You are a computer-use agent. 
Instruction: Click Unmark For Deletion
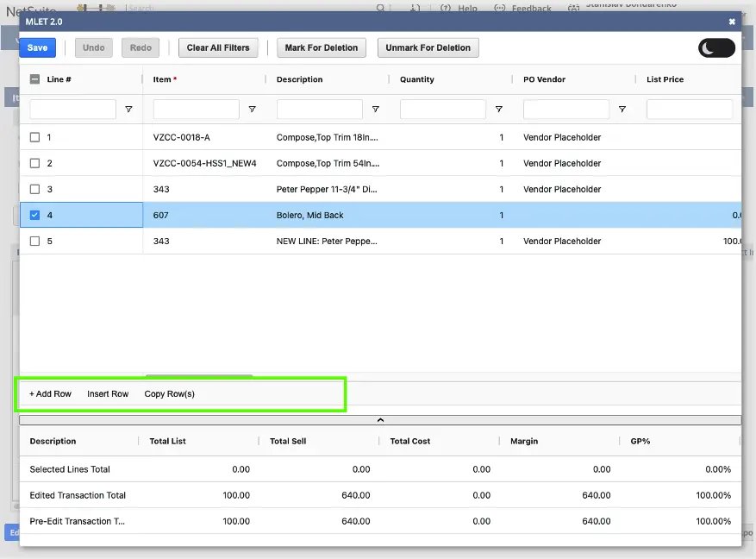[x=428, y=47]
